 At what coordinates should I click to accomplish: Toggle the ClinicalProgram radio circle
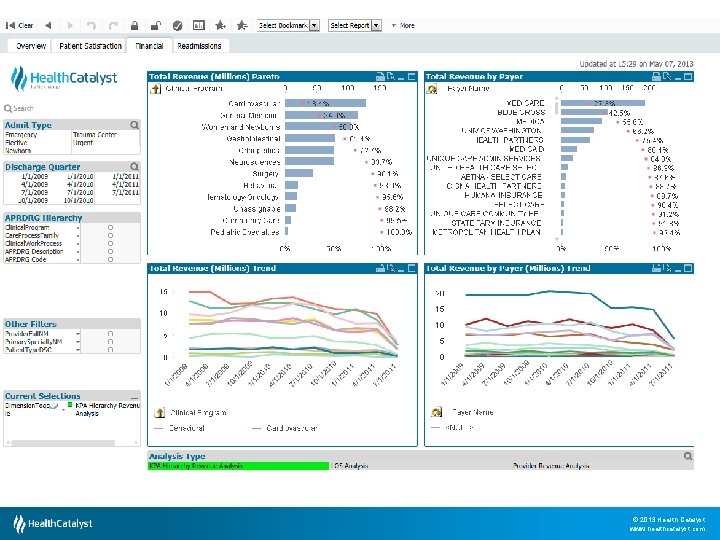pos(110,228)
